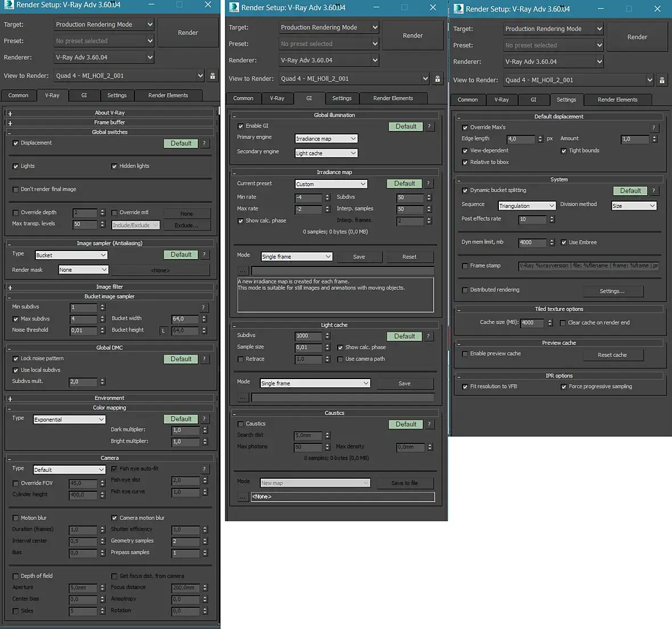Open Sequence Triangulation dropdown
Image resolution: width=672 pixels, height=629 pixels.
click(527, 206)
